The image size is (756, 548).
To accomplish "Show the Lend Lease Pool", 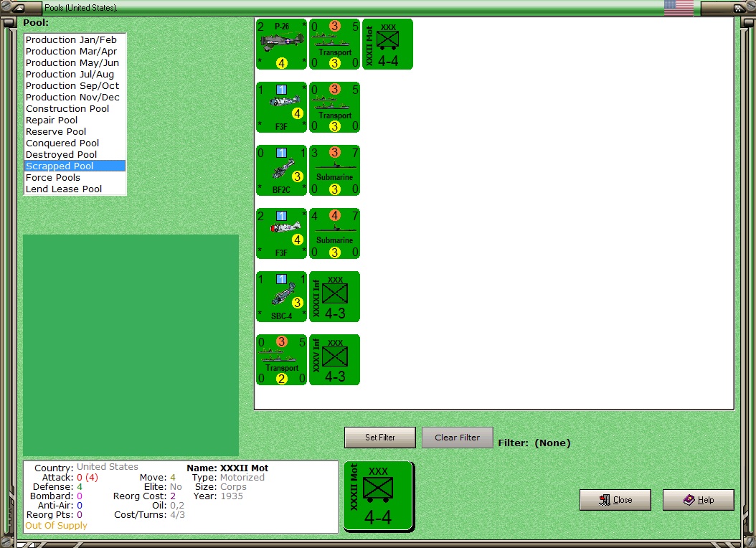I will point(75,189).
